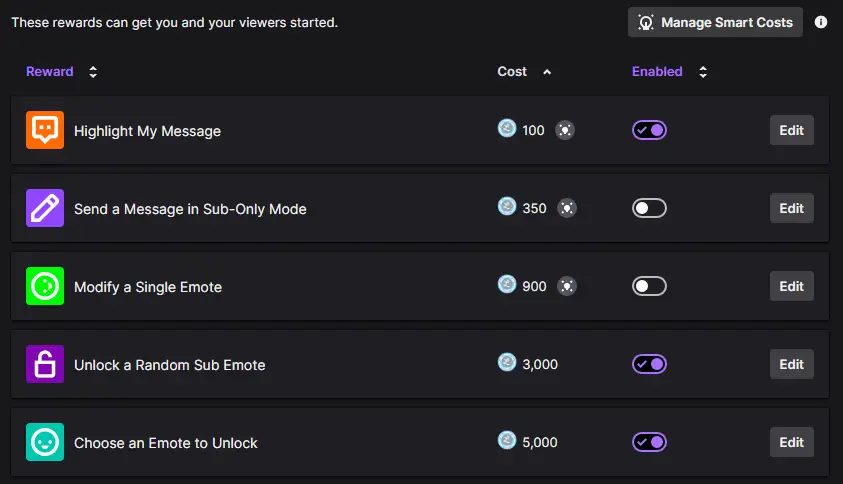Toggle Cost column sort arrow
The image size is (843, 484).
547,72
